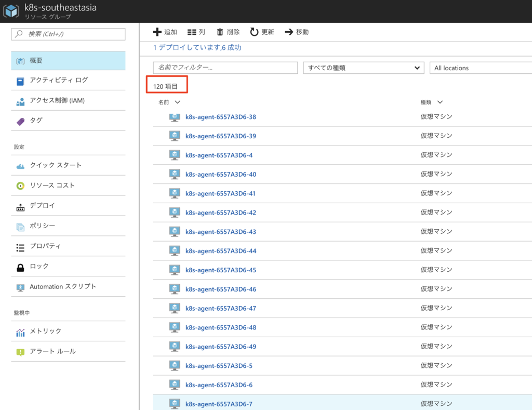The height and width of the screenshot is (410, 532).
Task: Open the リソース コスト menu item
Action: pos(68,186)
